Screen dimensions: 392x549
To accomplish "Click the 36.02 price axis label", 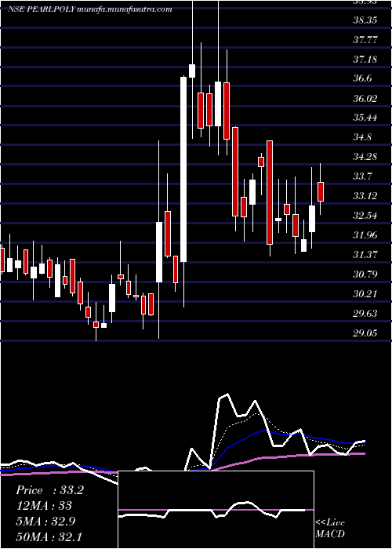I will [x=365, y=99].
